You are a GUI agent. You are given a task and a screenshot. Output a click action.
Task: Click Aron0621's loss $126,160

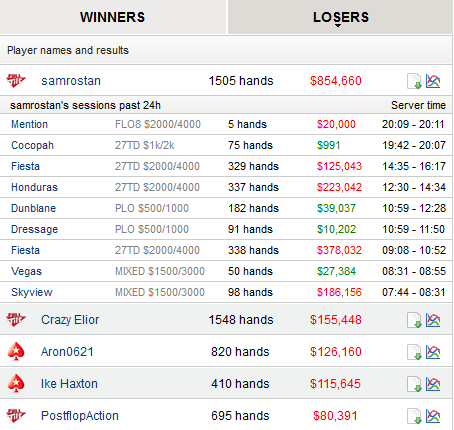point(336,352)
